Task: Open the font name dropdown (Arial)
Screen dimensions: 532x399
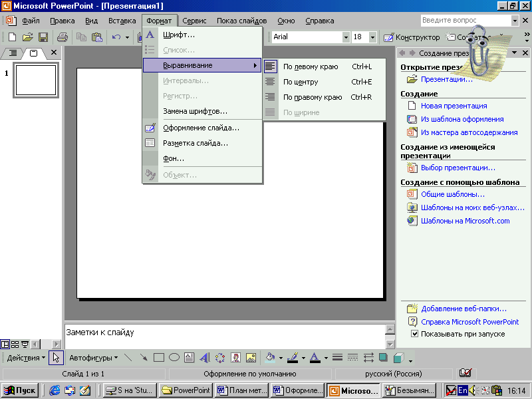Action: coord(346,37)
